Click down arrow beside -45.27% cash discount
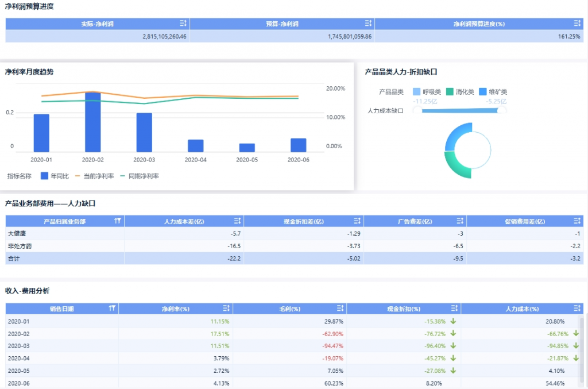Image resolution: width=588 pixels, height=389 pixels. [x=453, y=358]
